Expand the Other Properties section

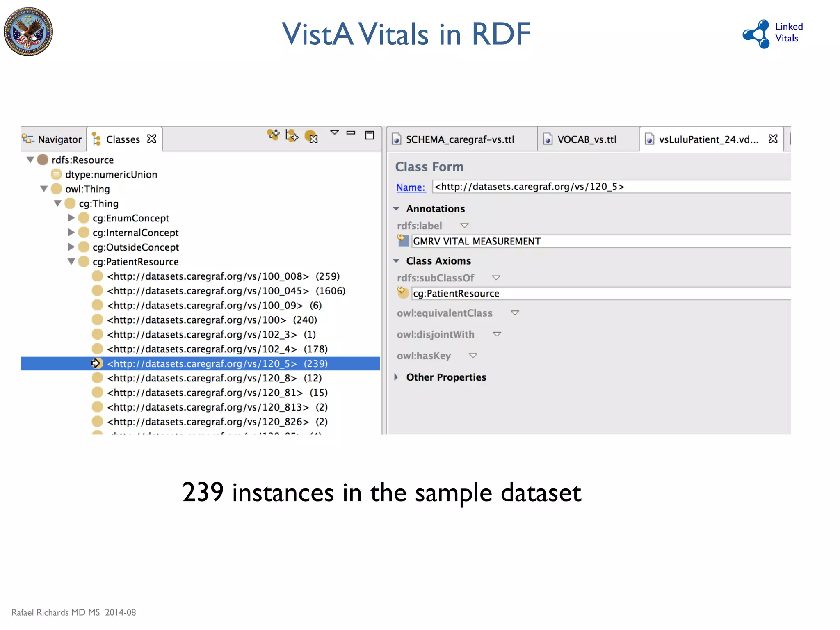point(396,377)
